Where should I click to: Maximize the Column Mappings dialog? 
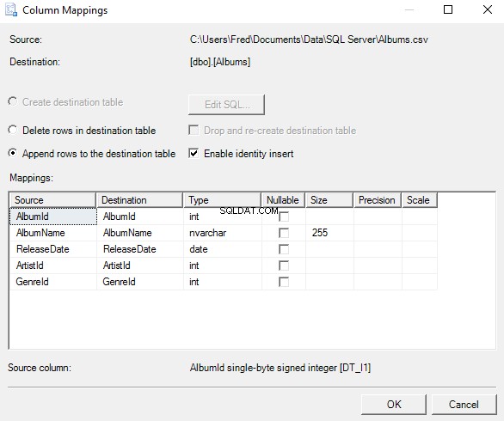(448, 9)
